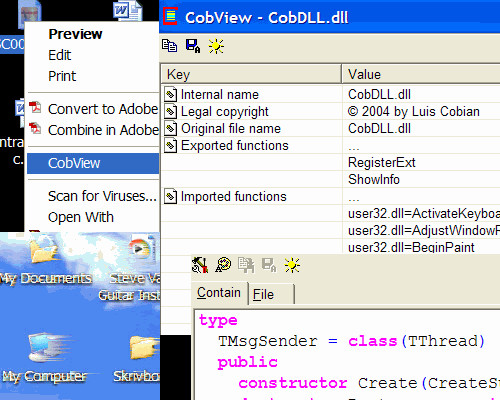Click the PDF icon next to Convert to Adobe

[35, 107]
